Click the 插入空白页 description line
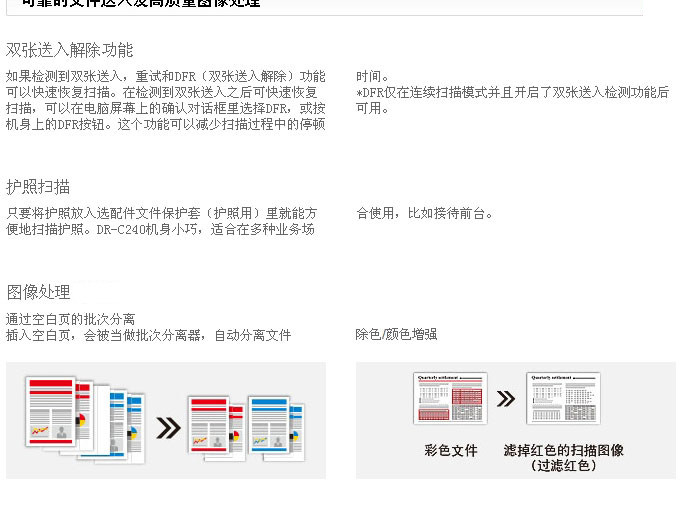This screenshot has width=690, height=510. point(148,335)
